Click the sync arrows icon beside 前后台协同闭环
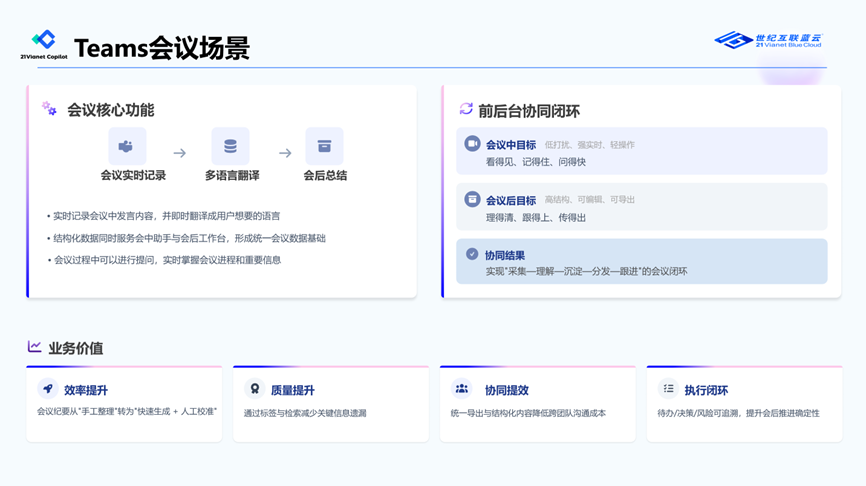This screenshot has width=866, height=486. 466,109
